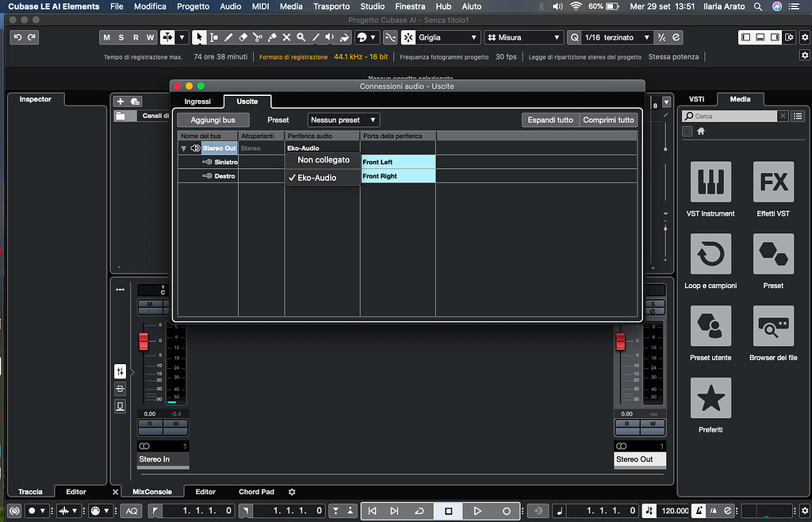Switch to the Ingressi tab
This screenshot has height=522, width=812.
[x=198, y=102]
